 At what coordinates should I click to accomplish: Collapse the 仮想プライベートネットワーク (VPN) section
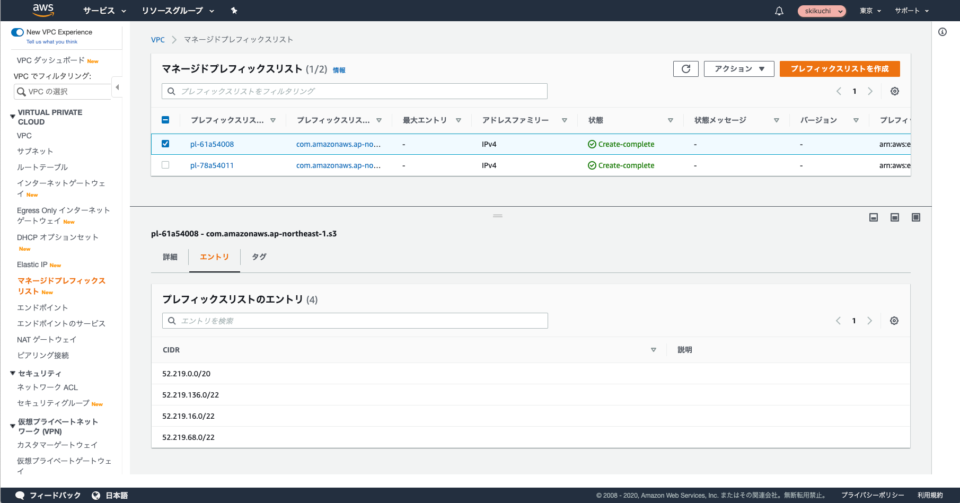[x=12, y=426]
